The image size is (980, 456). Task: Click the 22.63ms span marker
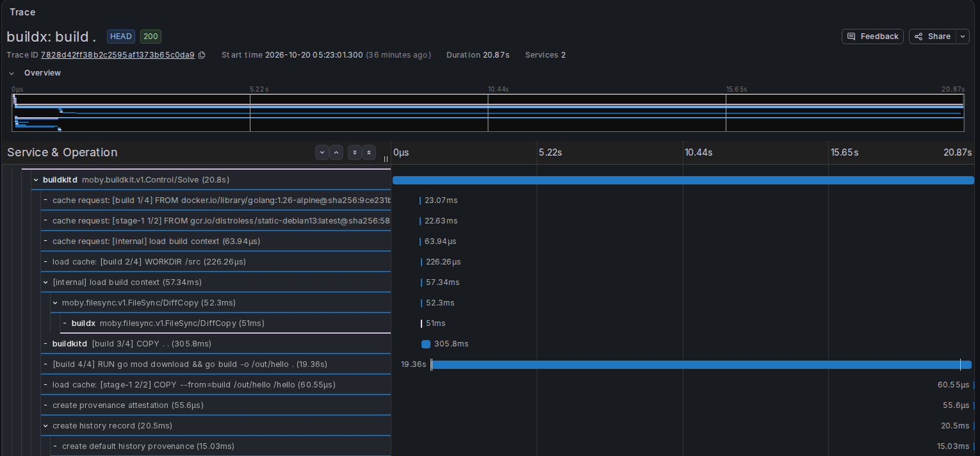click(x=420, y=221)
